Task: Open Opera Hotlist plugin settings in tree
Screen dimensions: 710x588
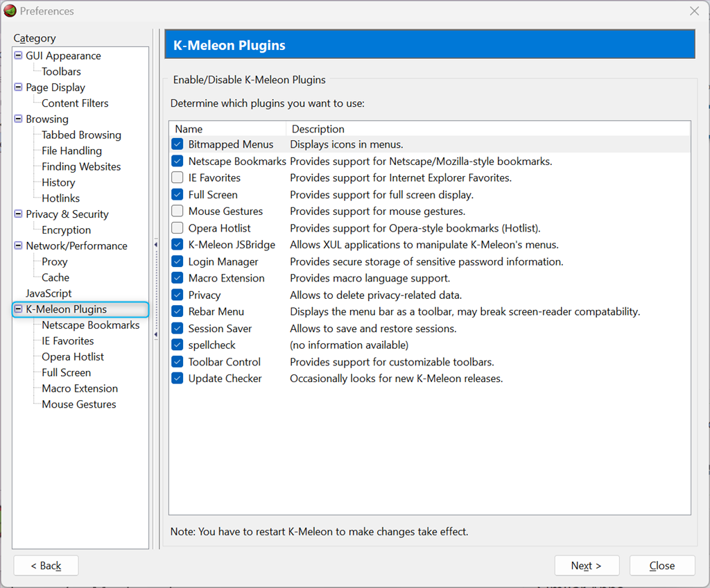Action: pyautogui.click(x=72, y=357)
